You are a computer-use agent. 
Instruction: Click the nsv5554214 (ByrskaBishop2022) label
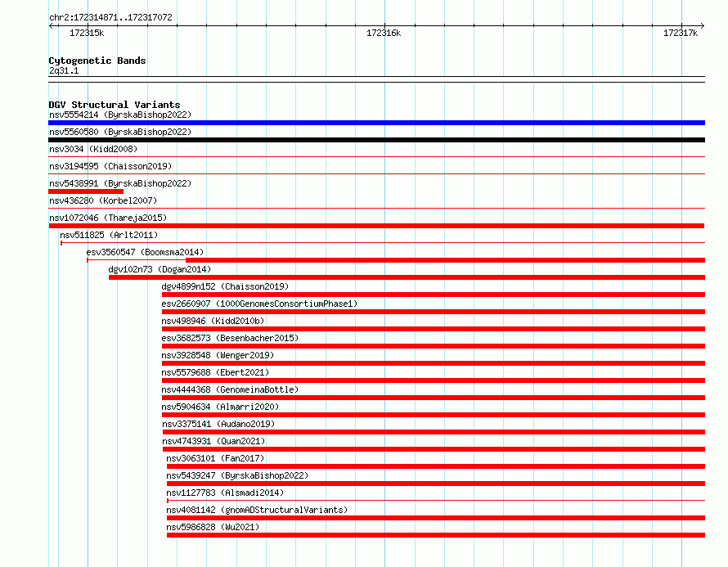pyautogui.click(x=120, y=115)
